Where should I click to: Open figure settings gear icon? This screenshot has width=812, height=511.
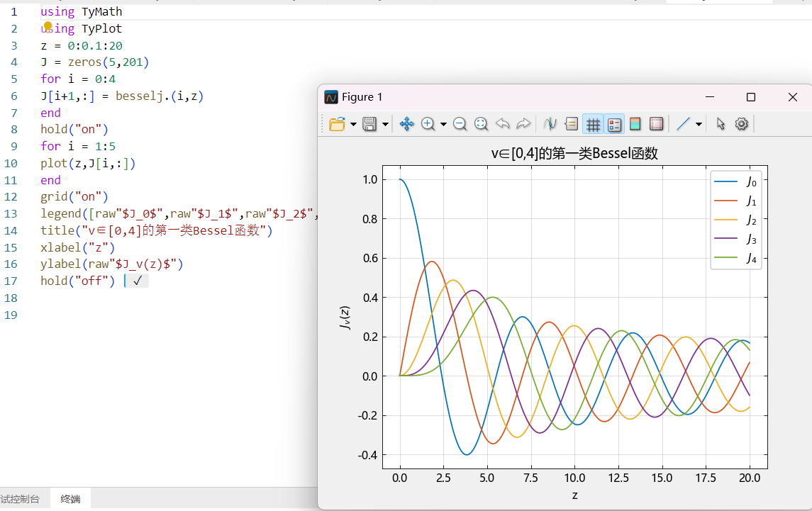pos(742,124)
